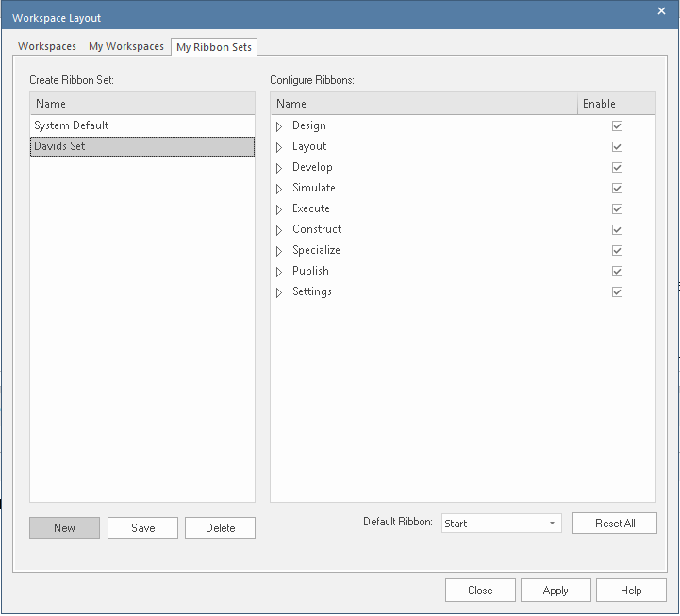680x616 pixels.
Task: Click the New ribbon set button
Action: pyautogui.click(x=64, y=528)
